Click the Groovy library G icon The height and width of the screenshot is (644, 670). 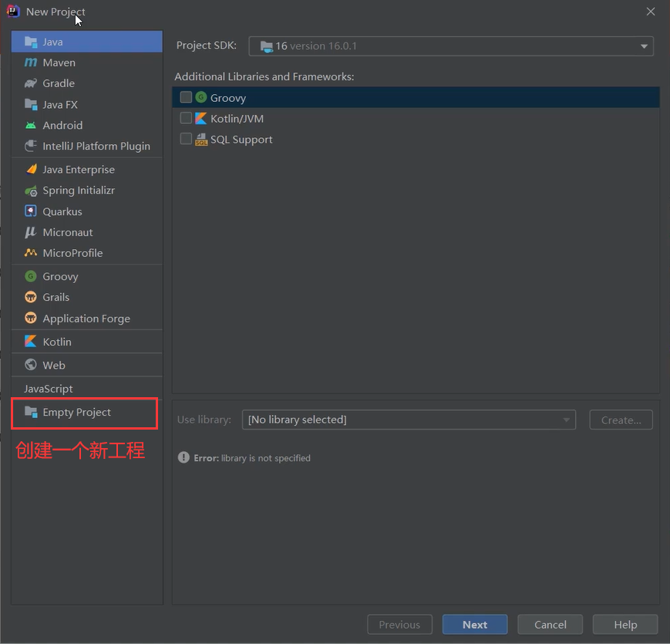point(200,97)
